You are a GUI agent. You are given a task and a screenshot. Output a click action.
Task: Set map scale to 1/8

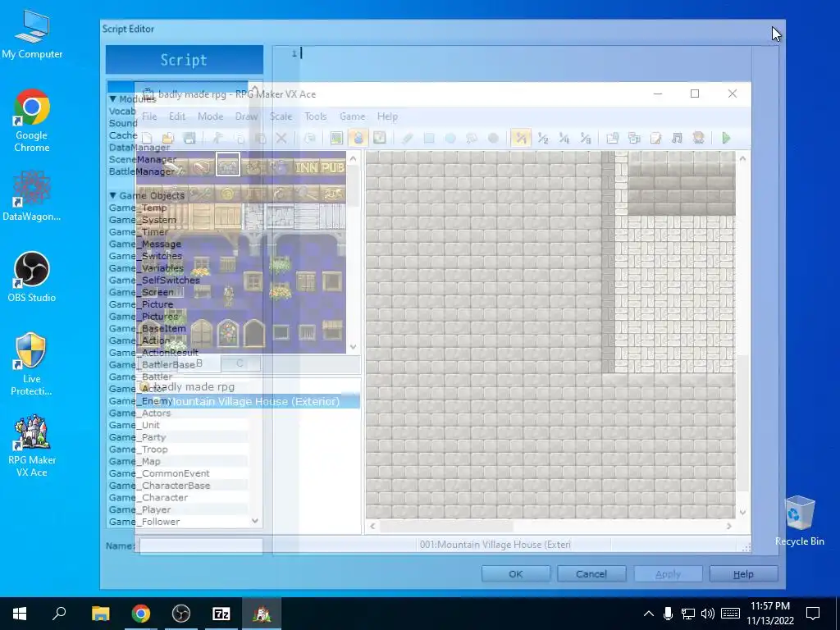click(586, 138)
